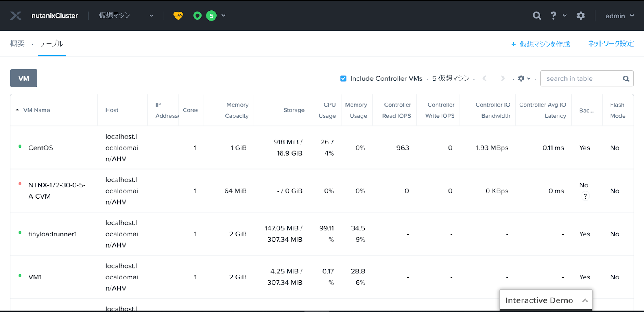The width and height of the screenshot is (644, 312).
Task: Sort by Memory Capacity column header
Action: point(237,110)
